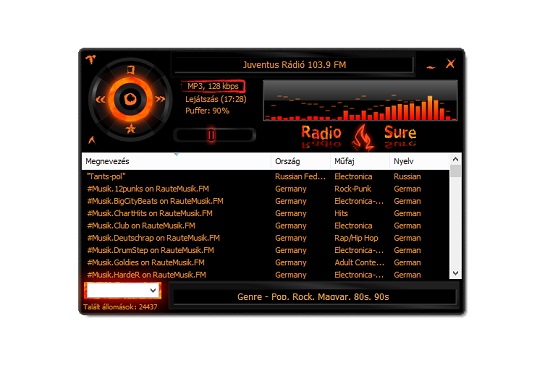Click the spectrum visualizer display
Screen dimensions: 550x373
(x=360, y=100)
